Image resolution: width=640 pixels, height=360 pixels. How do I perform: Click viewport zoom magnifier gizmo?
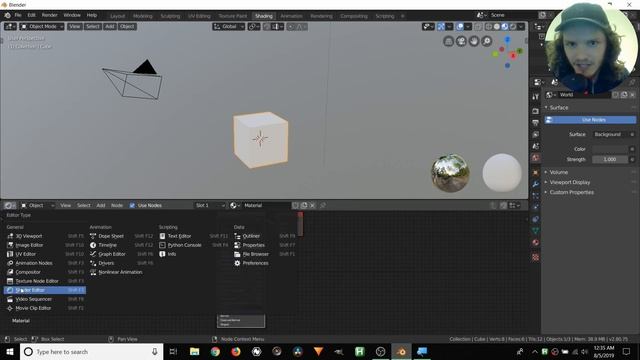pos(487,41)
